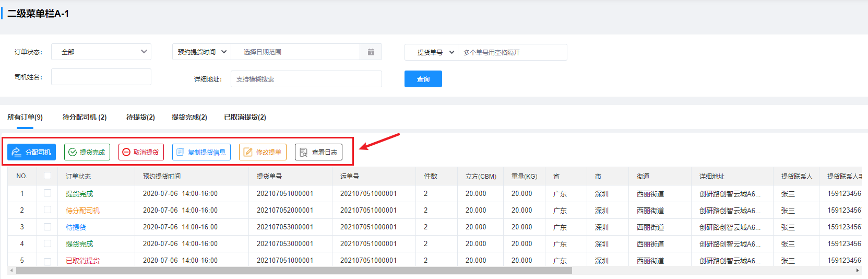This screenshot has width=868, height=279.
Task: Click the blue 查询 search button
Action: click(x=423, y=79)
